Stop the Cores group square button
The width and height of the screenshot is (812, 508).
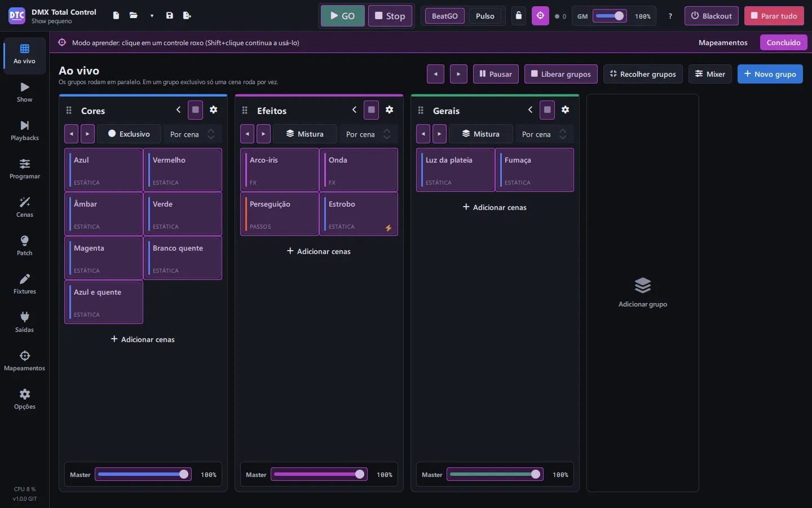195,110
